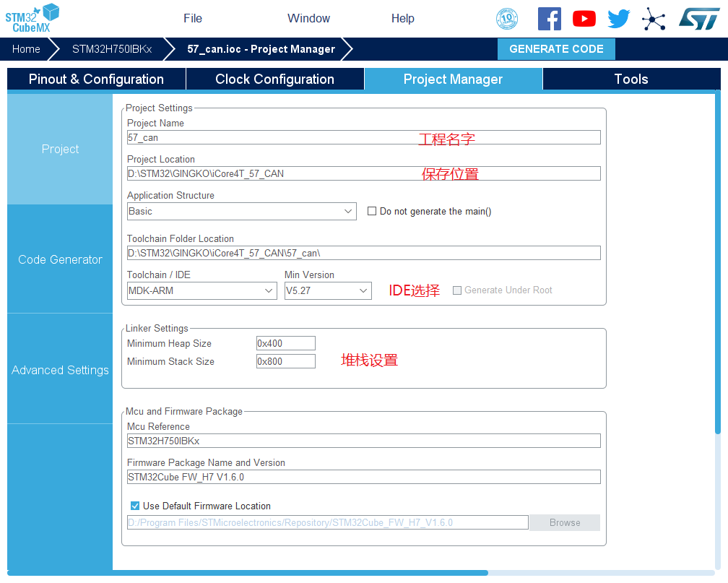Click the ST logo icon
Screen dimensions: 728x583
[698, 19]
